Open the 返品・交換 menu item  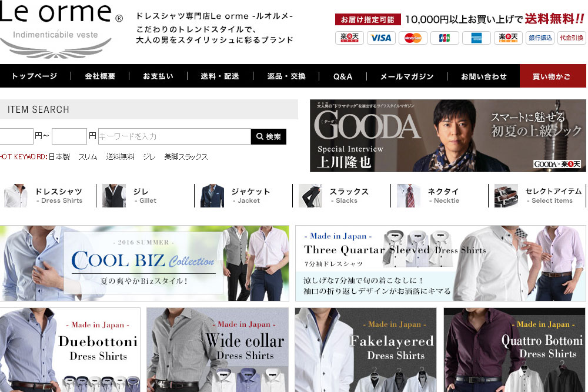(x=286, y=76)
